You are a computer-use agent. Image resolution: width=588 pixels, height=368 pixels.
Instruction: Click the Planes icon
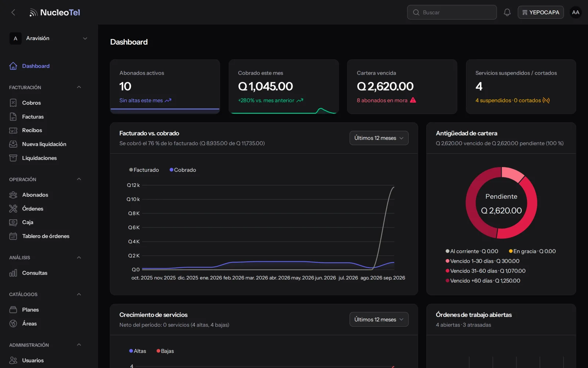coord(13,309)
